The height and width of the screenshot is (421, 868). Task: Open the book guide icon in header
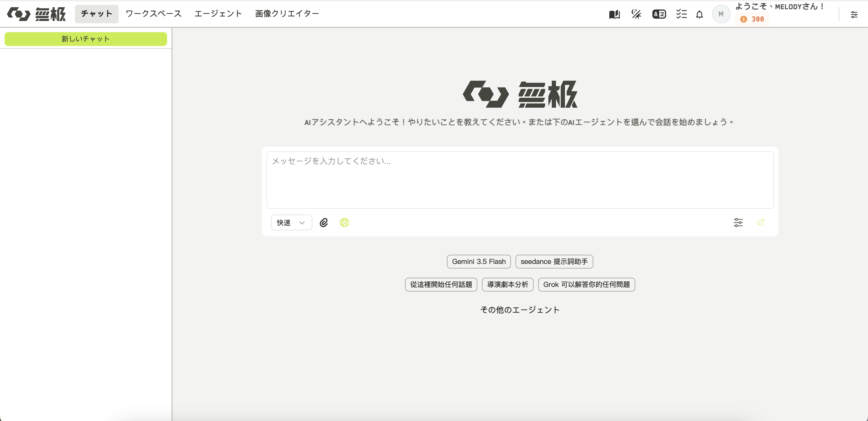614,14
